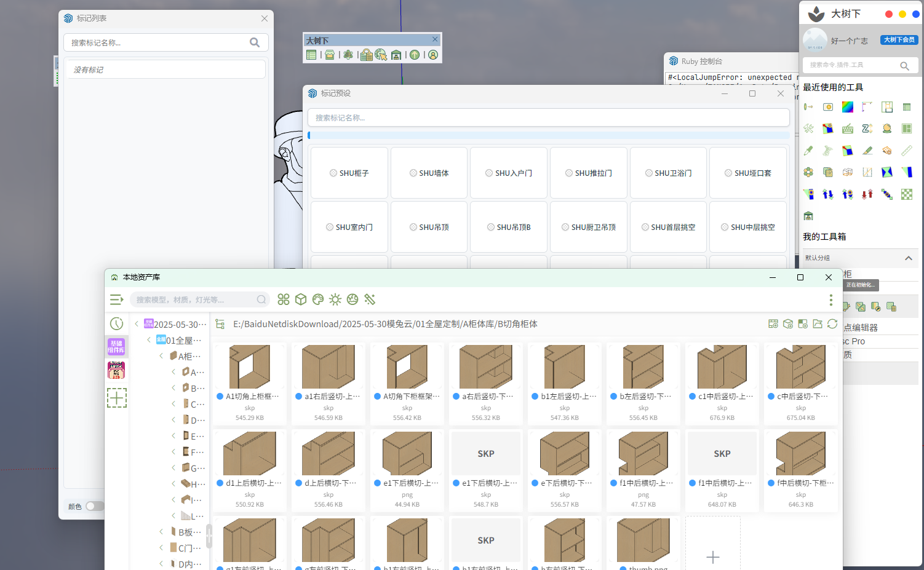Expand the B板 folder in asset tree

coord(161,532)
